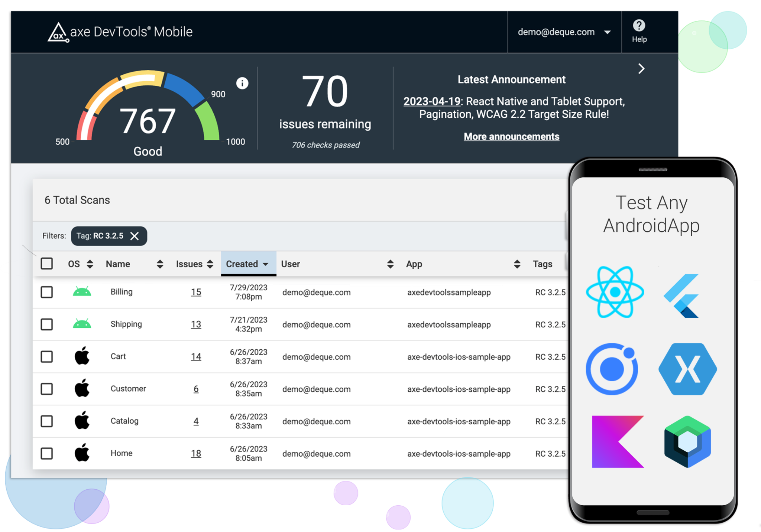
Task: Click the Apple icon on the Cart scan
Action: (x=82, y=356)
